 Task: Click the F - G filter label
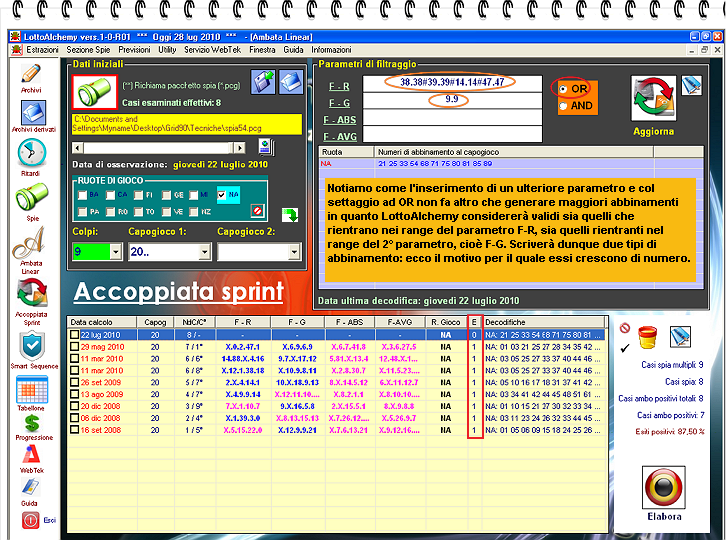click(x=339, y=103)
